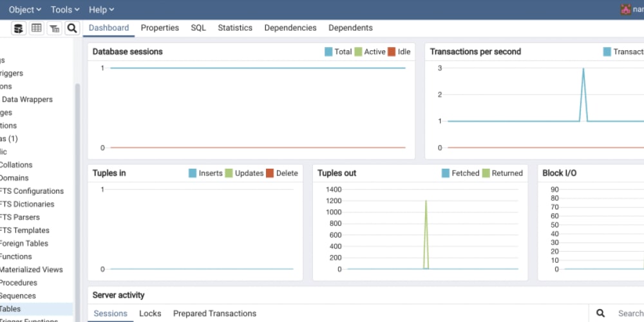Select the FTS Configurations tree node

(32, 191)
